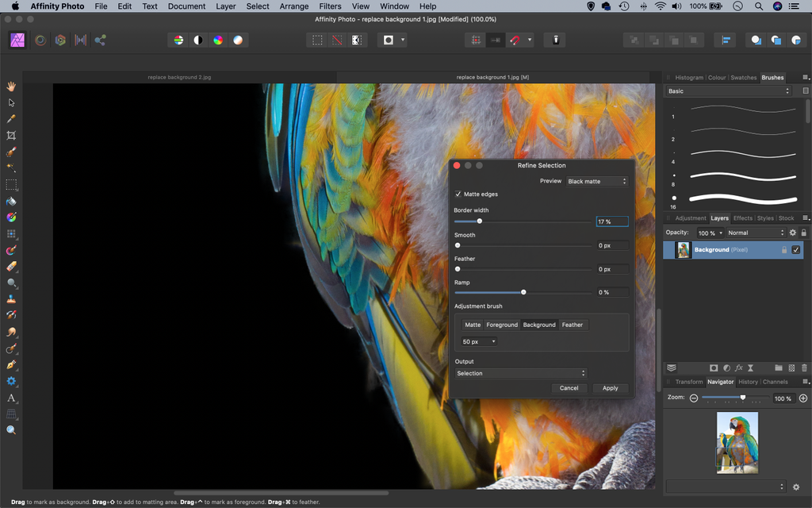812x508 pixels.
Task: Select the Rectangular Marquee tool
Action: tap(11, 185)
